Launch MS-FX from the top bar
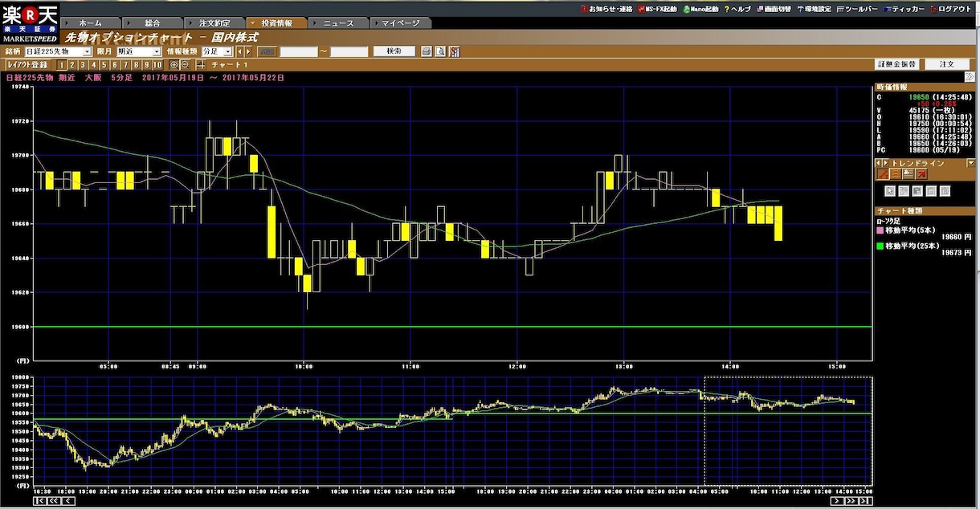 pos(656,9)
